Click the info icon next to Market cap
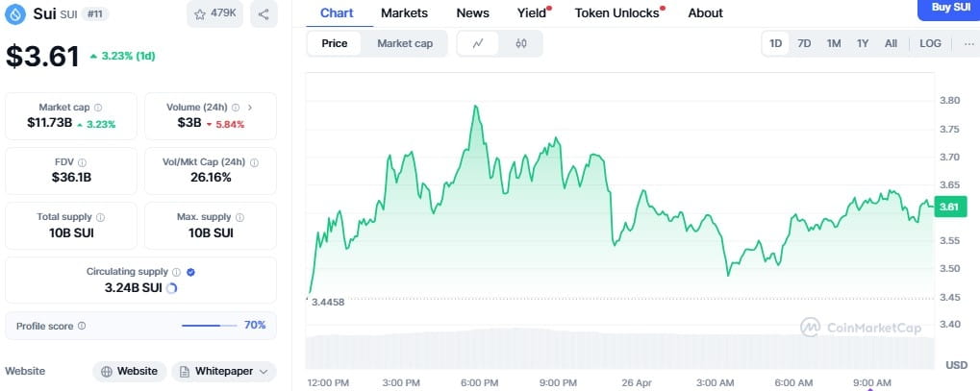This screenshot has height=391, width=980. pyautogui.click(x=98, y=108)
